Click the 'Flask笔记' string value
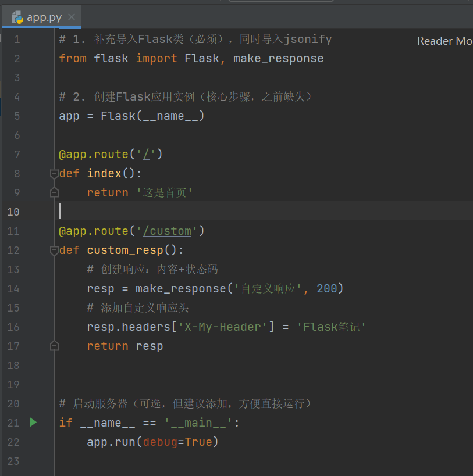This screenshot has height=476, width=473. tap(331, 327)
